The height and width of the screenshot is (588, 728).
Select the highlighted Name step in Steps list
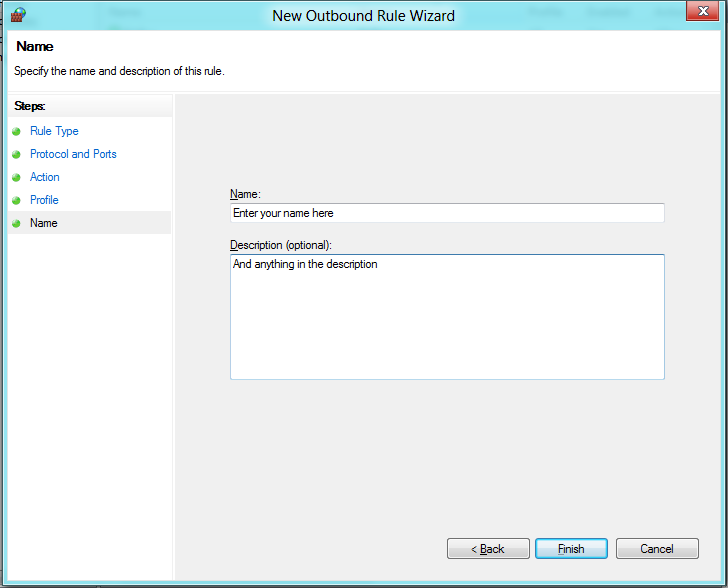(x=44, y=223)
